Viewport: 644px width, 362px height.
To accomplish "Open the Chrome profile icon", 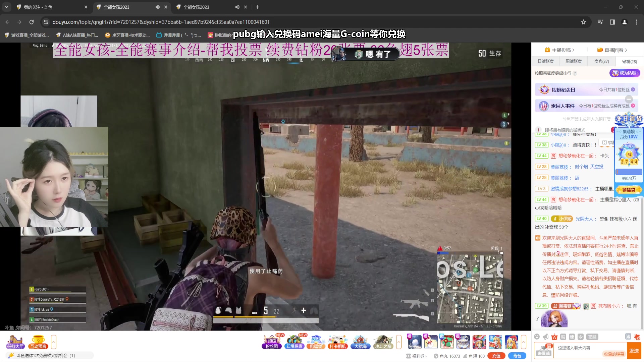I will pyautogui.click(x=625, y=22).
